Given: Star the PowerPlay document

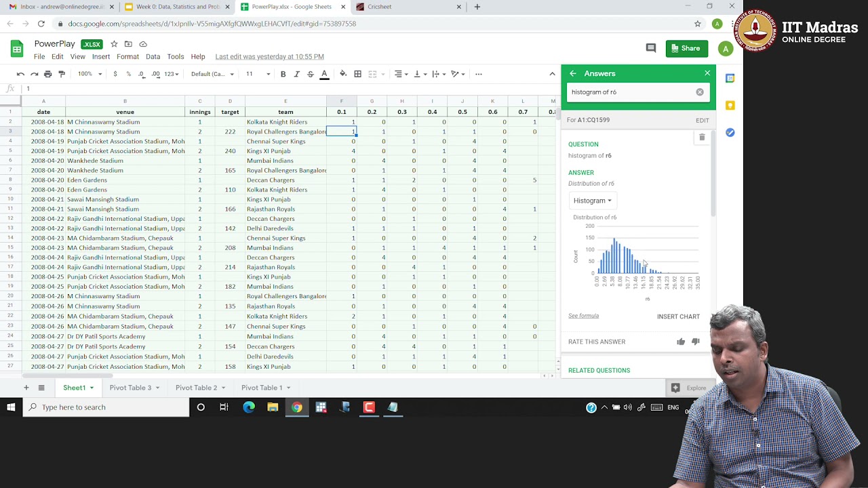Looking at the screenshot, I should [114, 44].
